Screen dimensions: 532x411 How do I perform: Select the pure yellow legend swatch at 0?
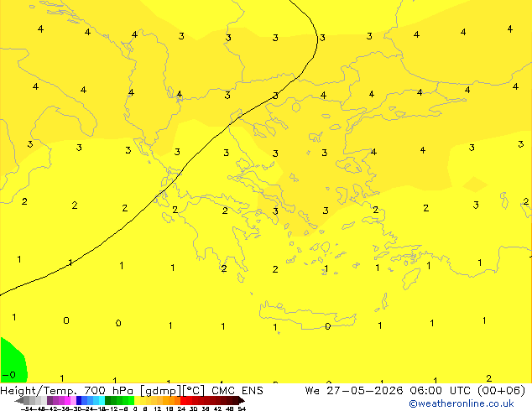pyautogui.click(x=137, y=400)
